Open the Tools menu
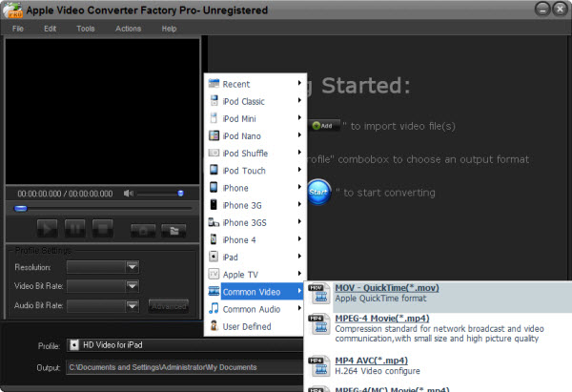The width and height of the screenshot is (572, 392). [86, 29]
